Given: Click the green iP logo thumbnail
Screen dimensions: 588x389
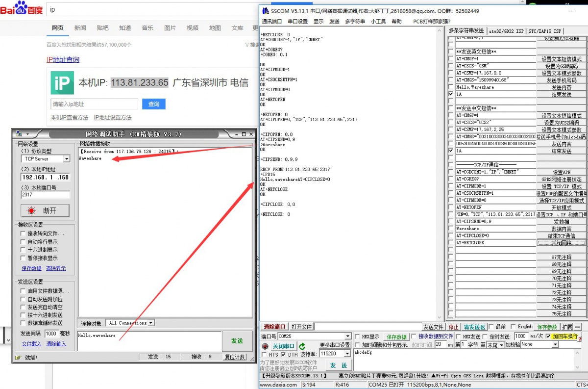Looking at the screenshot, I should [62, 82].
